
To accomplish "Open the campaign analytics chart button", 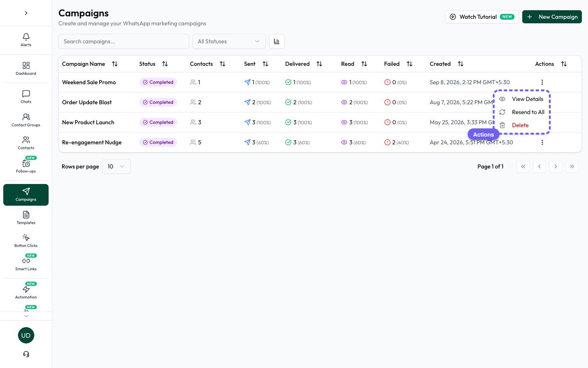I will [277, 41].
